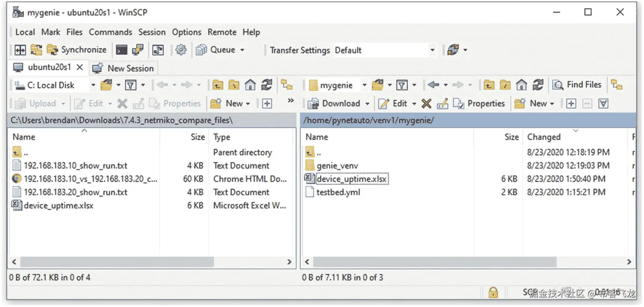The image size is (644, 307).
Task: Open the Session menu
Action: click(152, 32)
